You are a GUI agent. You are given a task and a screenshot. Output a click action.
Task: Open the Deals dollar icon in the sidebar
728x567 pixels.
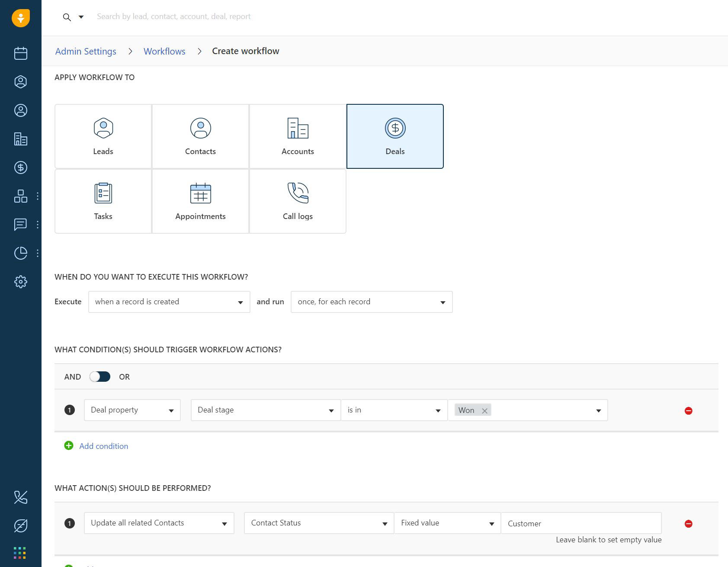click(x=20, y=168)
